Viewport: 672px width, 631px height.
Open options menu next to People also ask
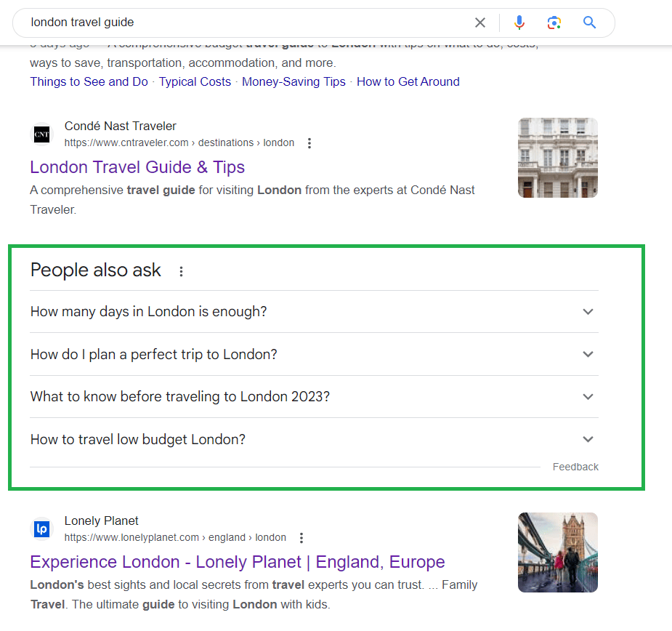coord(180,271)
